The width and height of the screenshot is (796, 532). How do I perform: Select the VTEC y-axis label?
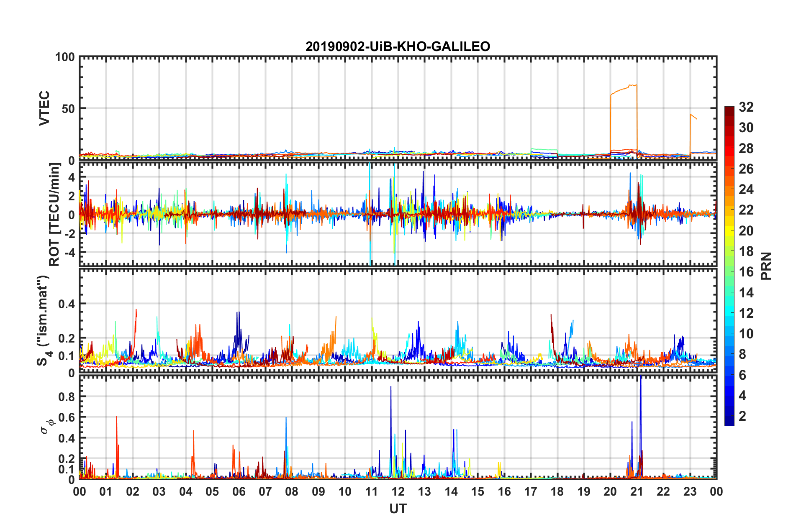[x=44, y=108]
